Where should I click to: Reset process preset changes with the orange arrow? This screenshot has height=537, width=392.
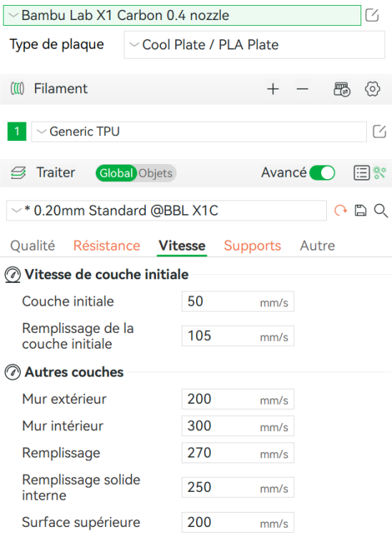[x=340, y=211]
